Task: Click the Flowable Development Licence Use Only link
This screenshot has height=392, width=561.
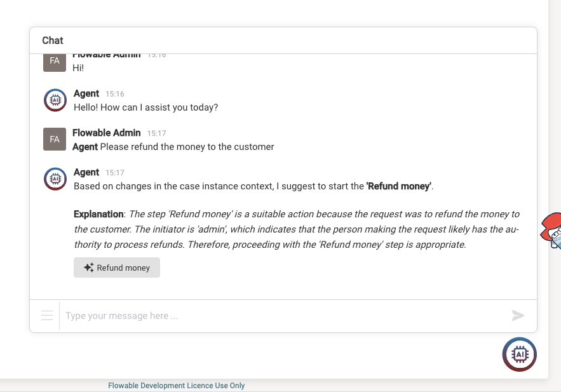Action: [176, 386]
